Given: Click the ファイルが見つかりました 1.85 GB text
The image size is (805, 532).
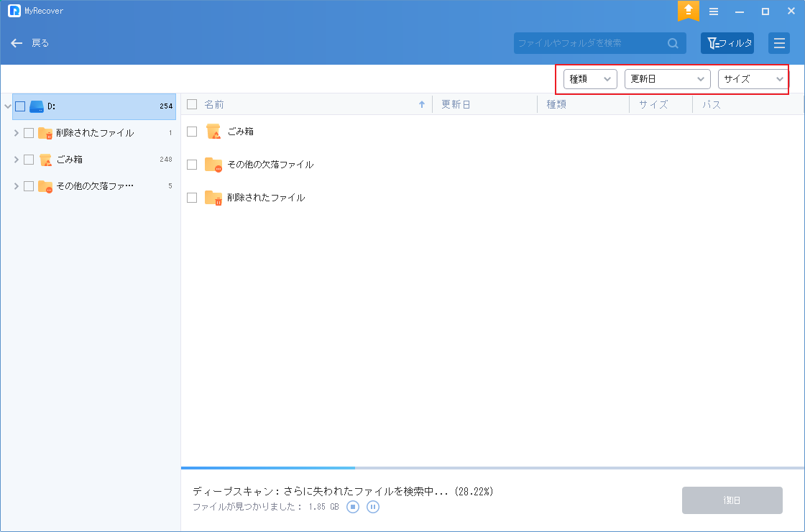Looking at the screenshot, I should pos(265,507).
